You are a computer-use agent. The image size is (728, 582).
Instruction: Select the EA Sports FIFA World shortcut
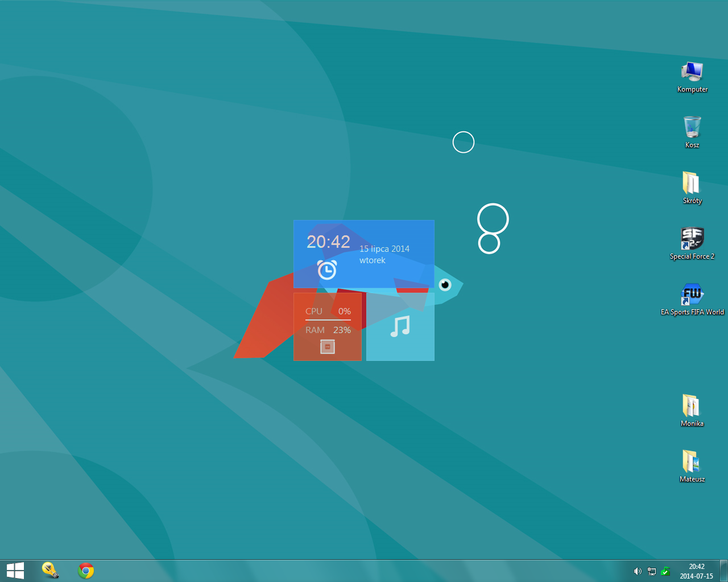(x=692, y=299)
